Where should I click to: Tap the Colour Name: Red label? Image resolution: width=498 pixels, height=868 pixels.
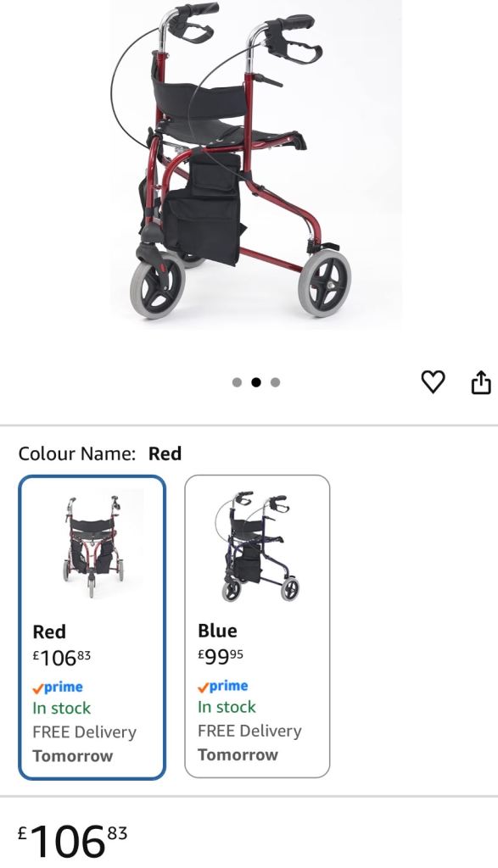coord(100,454)
